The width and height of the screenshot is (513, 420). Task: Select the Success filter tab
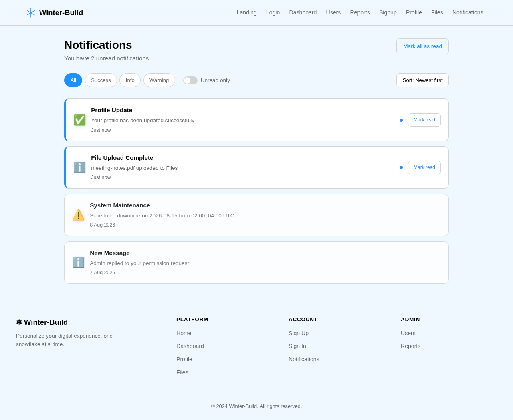101,80
